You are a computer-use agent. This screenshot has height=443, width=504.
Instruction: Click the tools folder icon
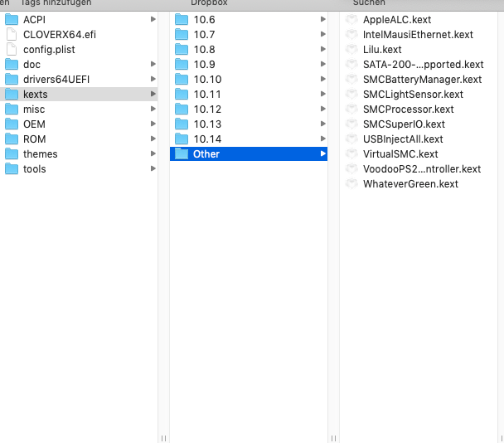click(12, 169)
